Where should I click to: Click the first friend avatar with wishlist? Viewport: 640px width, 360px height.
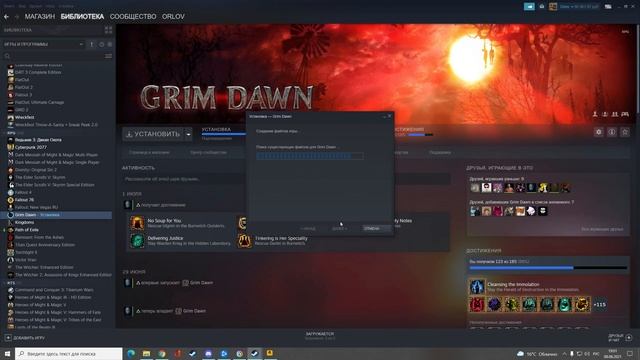tap(475, 211)
